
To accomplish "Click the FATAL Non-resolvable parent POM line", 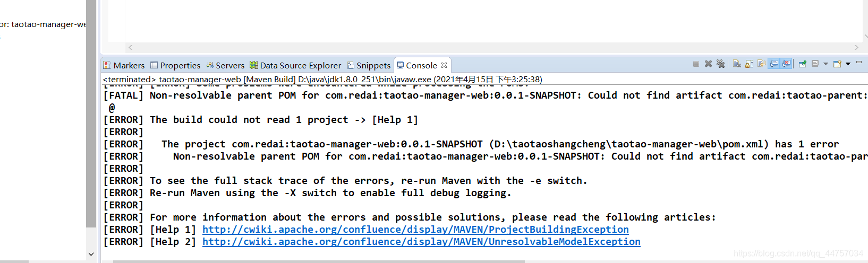I will coord(486,95).
